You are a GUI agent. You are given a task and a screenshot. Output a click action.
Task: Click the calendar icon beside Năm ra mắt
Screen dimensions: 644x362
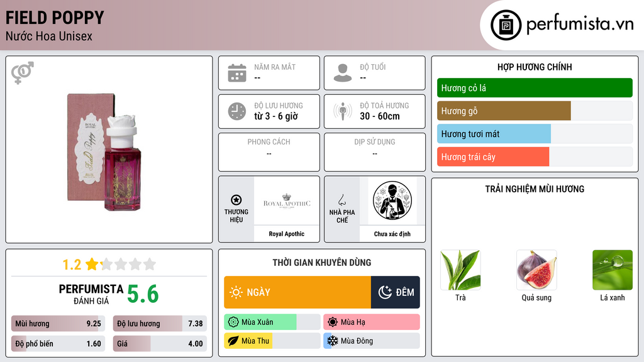point(237,73)
